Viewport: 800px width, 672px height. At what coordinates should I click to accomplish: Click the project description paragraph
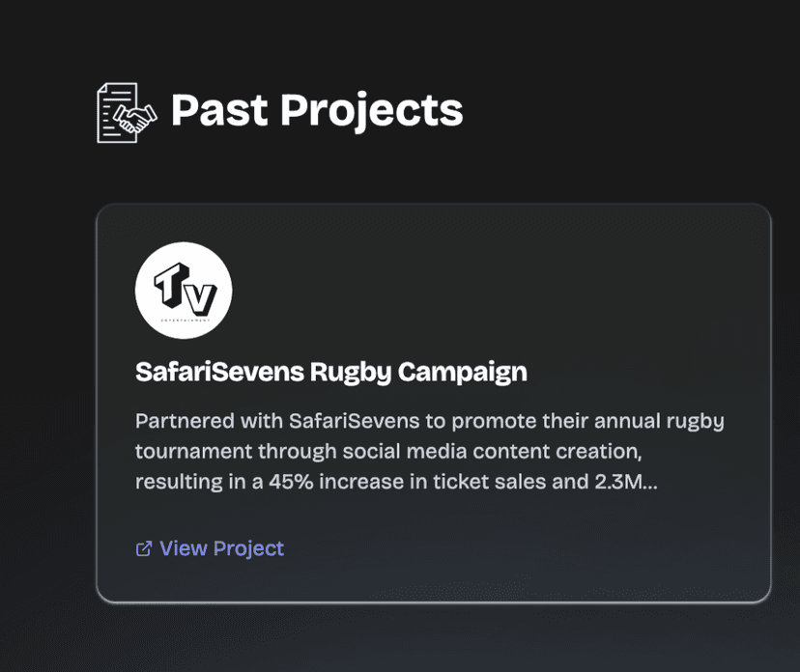click(x=429, y=451)
